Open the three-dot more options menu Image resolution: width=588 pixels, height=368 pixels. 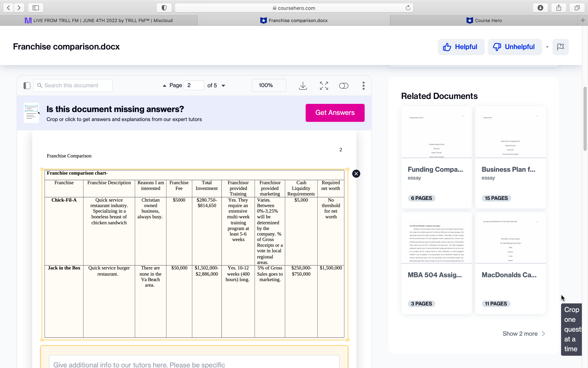click(363, 85)
